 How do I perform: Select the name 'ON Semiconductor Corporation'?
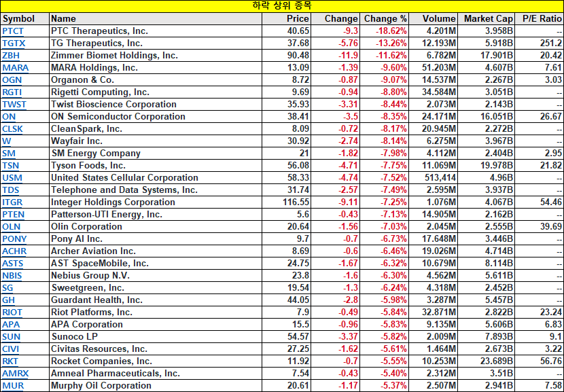(118, 117)
